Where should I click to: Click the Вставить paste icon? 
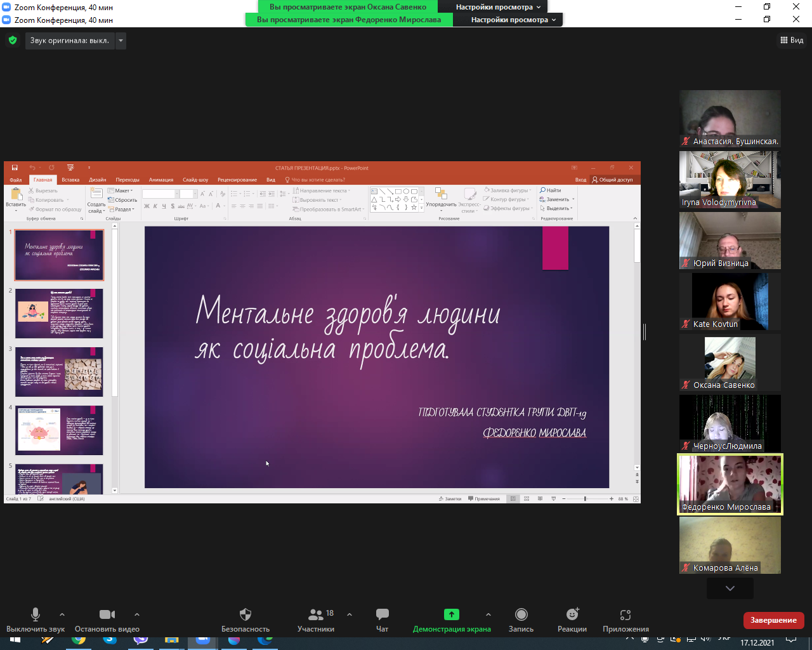click(15, 193)
